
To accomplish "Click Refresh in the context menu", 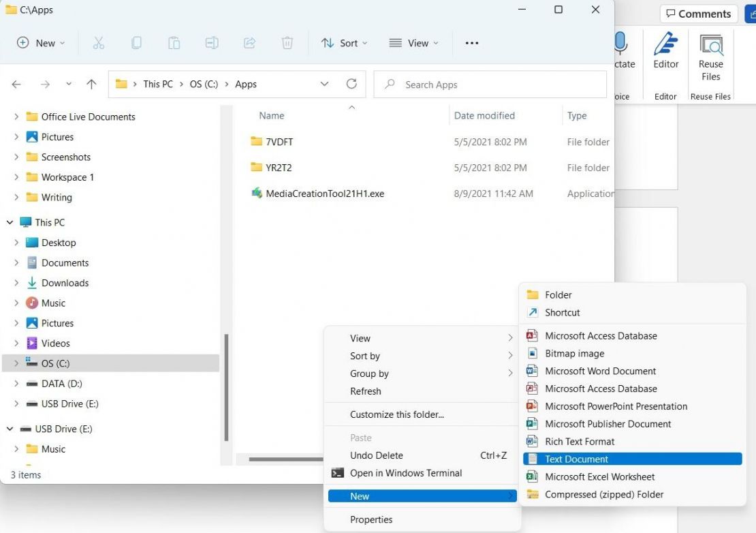I will [422, 391].
